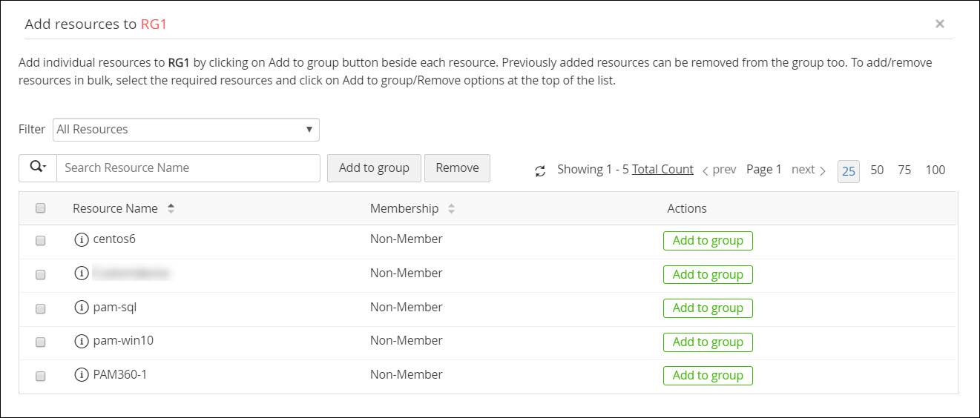The image size is (980, 418).
Task: Sort by Resource Name using the sort arrows
Action: 171,209
